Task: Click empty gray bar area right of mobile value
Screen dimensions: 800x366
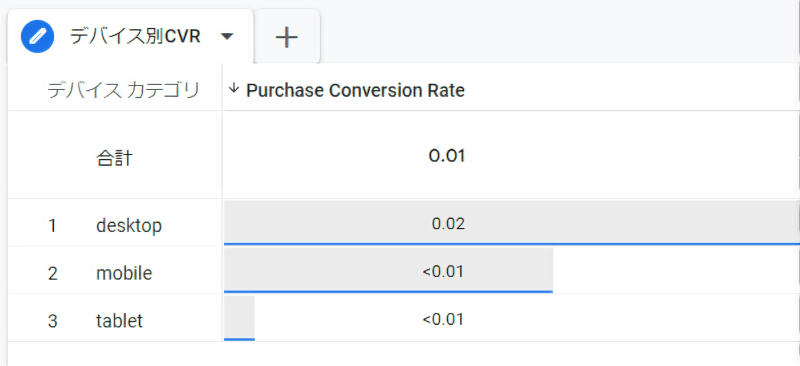Action: (x=509, y=271)
